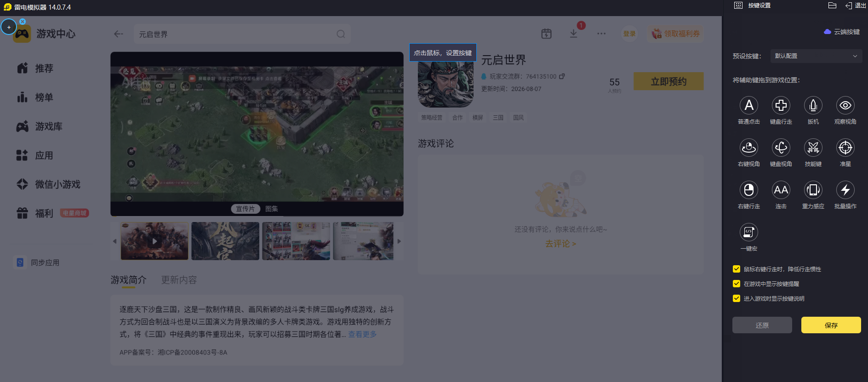Screen dimensions: 868x382
Task: Click the 去评论 link
Action: (x=560, y=244)
